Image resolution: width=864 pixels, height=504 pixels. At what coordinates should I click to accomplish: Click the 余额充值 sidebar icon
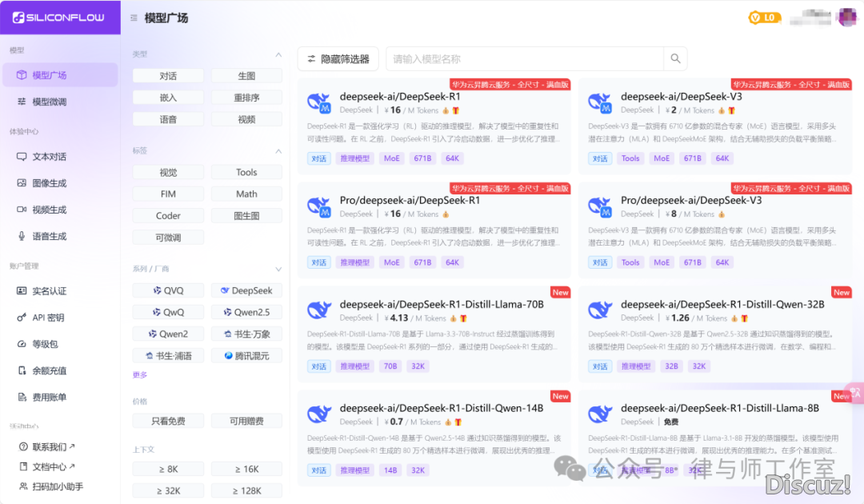(x=22, y=370)
